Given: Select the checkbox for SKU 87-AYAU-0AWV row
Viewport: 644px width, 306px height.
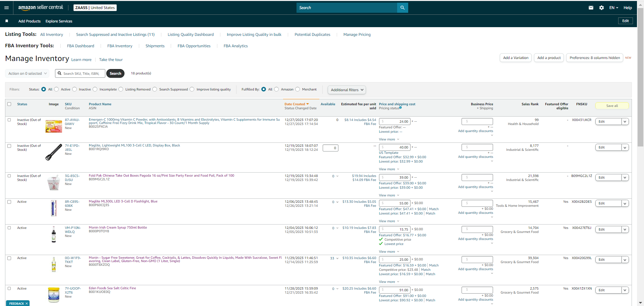Looking at the screenshot, I should [9, 120].
